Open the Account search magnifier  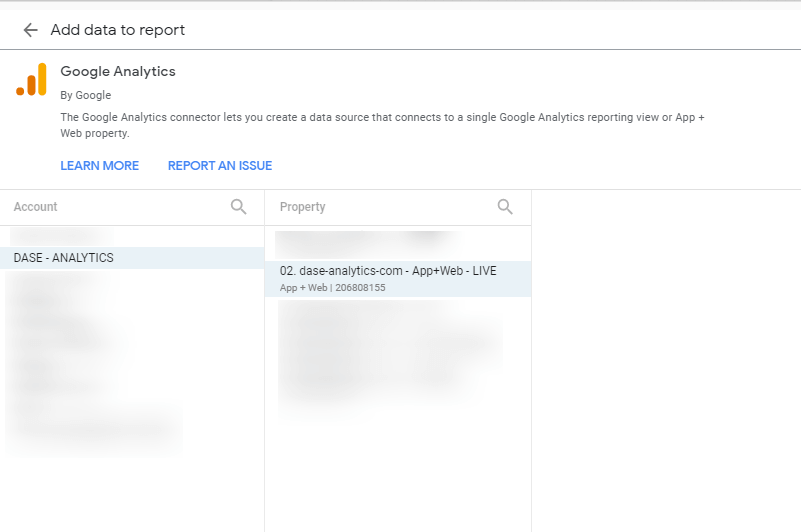239,206
